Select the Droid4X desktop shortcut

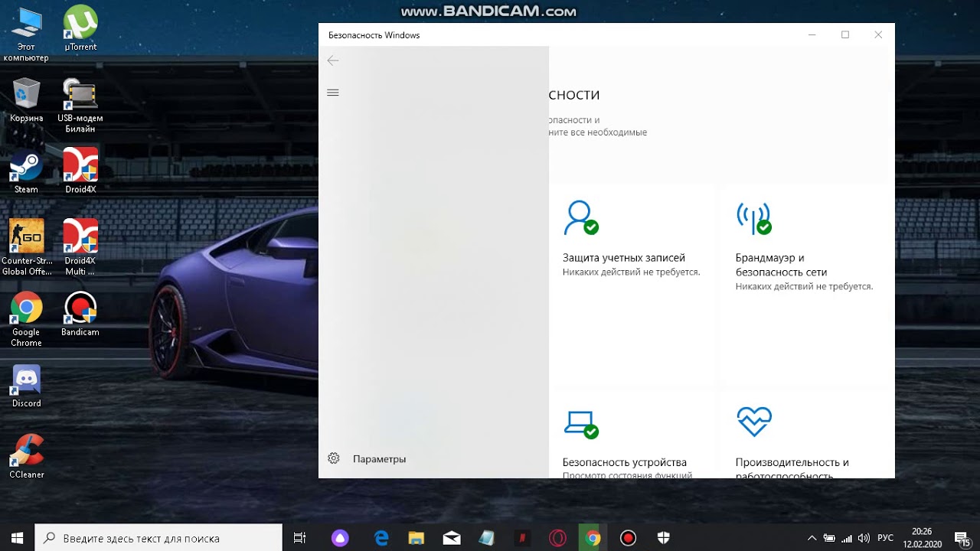pos(80,170)
